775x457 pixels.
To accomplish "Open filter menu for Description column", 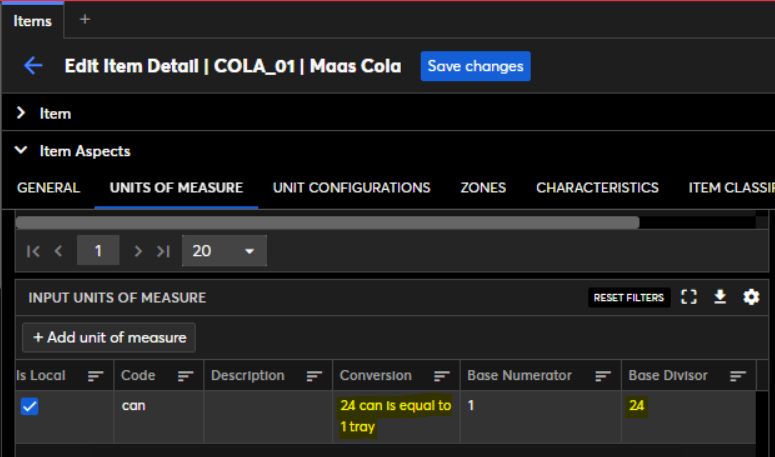I will tap(314, 376).
